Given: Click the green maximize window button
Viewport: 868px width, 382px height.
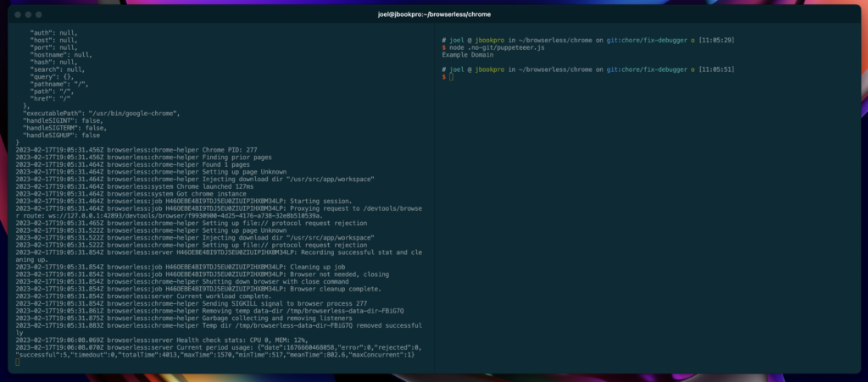Looking at the screenshot, I should [x=38, y=15].
